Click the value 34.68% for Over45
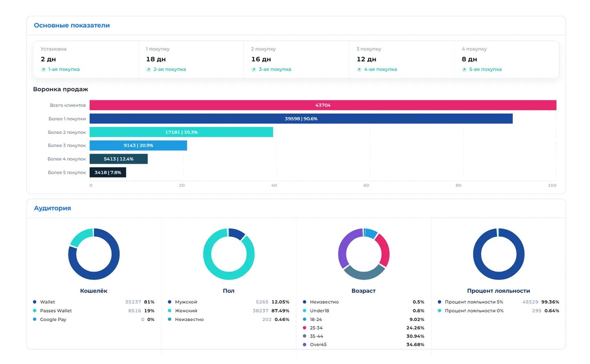 coord(415,345)
